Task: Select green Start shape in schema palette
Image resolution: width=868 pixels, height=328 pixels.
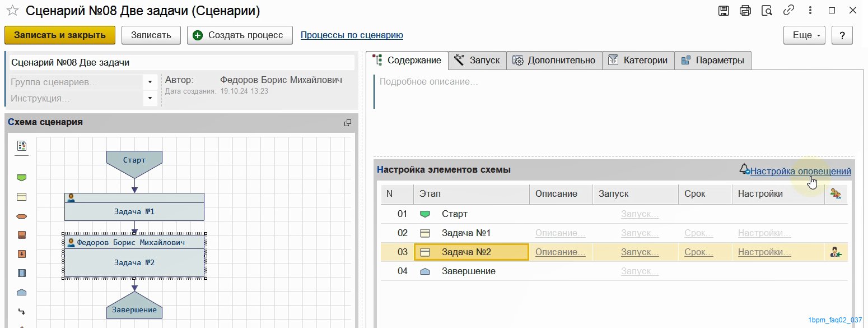Action: (x=22, y=178)
